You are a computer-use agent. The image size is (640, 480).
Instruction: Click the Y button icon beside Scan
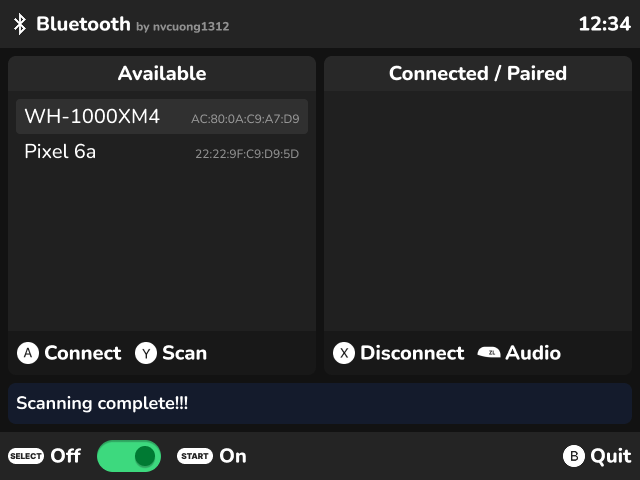point(146,353)
